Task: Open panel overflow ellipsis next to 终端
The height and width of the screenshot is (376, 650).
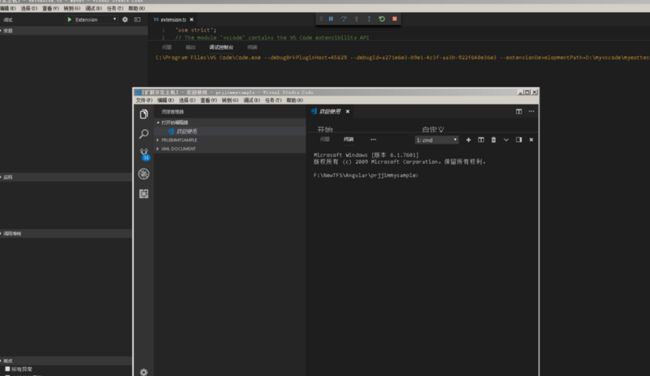Action: 373,140
